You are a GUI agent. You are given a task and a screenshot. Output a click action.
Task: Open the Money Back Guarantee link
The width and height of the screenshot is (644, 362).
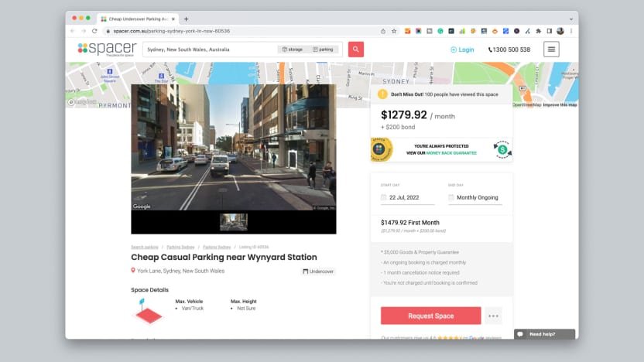pos(451,153)
